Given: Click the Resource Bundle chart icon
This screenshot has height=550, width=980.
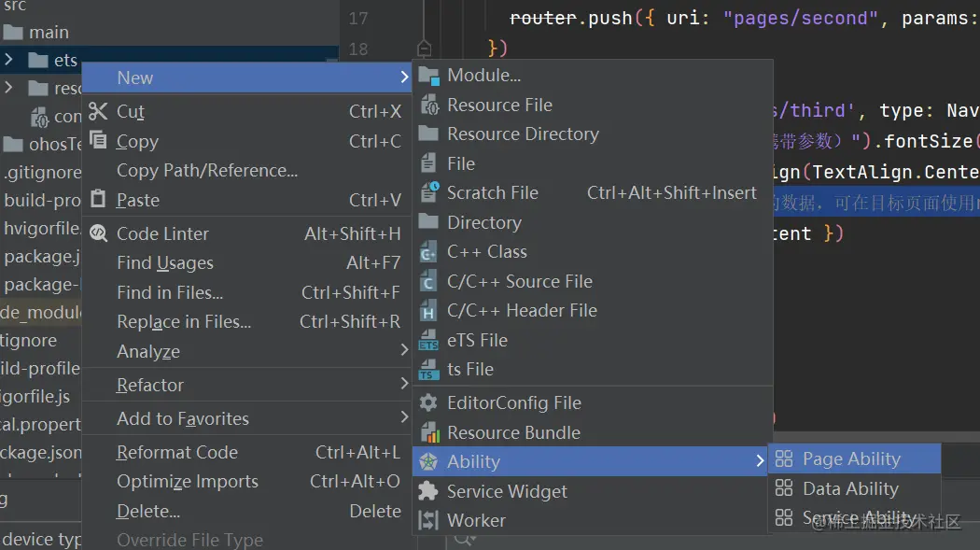Looking at the screenshot, I should [x=429, y=432].
